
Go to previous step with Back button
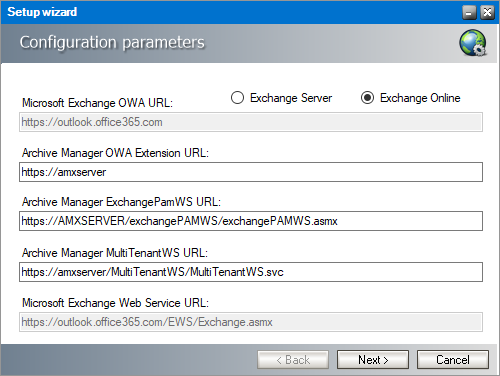click(293, 360)
